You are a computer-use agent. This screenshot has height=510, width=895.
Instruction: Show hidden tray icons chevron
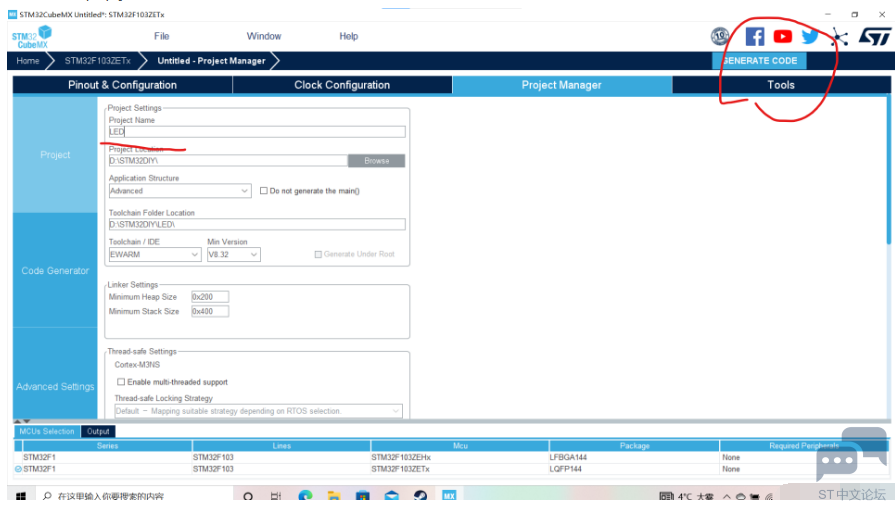[727, 496]
